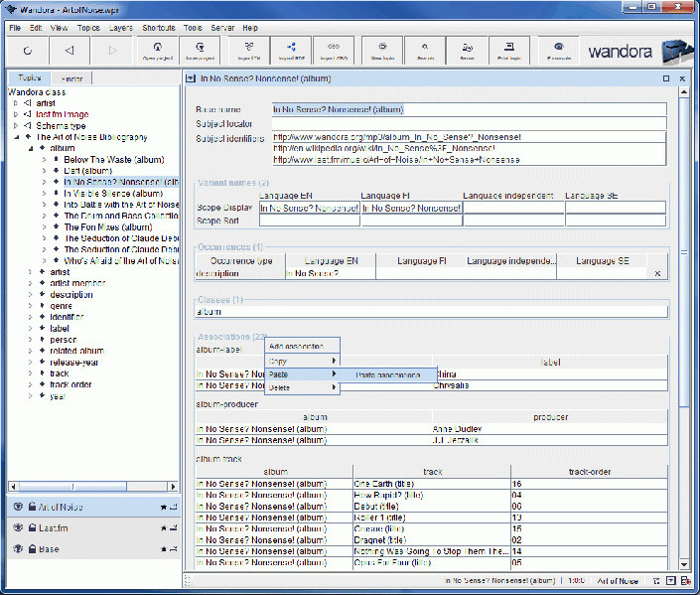The height and width of the screenshot is (595, 700).
Task: Switch to the Finder tab
Action: tap(71, 78)
